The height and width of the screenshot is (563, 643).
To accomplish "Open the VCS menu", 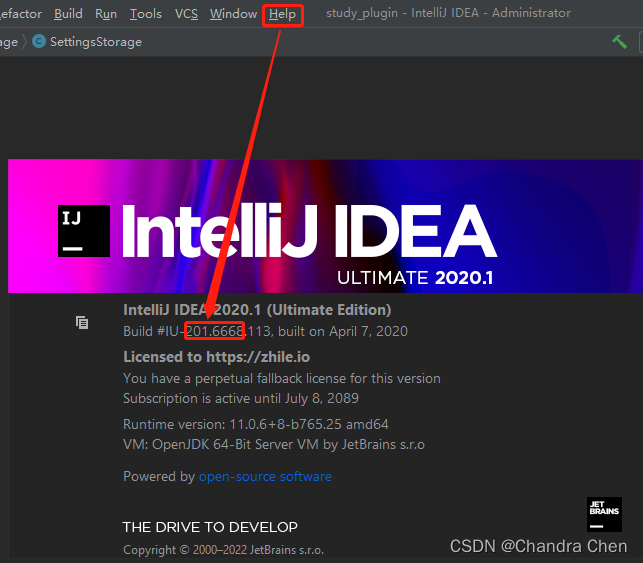I will coord(186,14).
